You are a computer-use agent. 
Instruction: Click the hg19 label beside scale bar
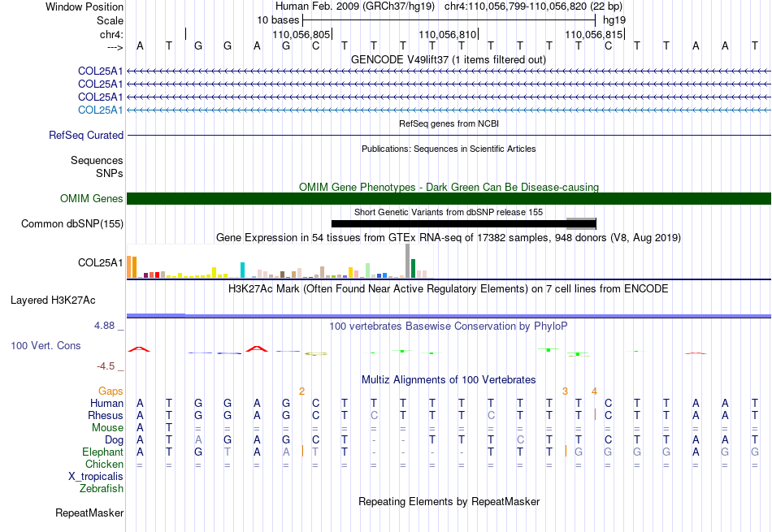[x=614, y=20]
